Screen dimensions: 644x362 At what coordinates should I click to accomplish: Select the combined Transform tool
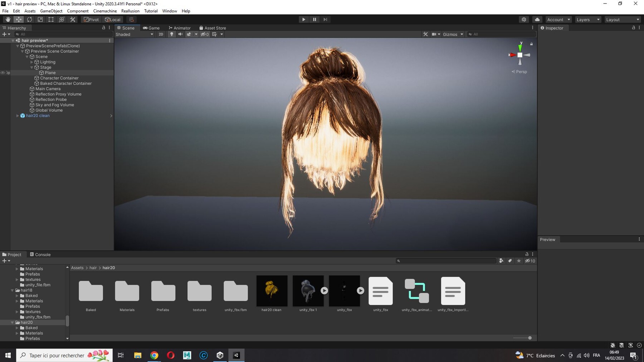[62, 20]
